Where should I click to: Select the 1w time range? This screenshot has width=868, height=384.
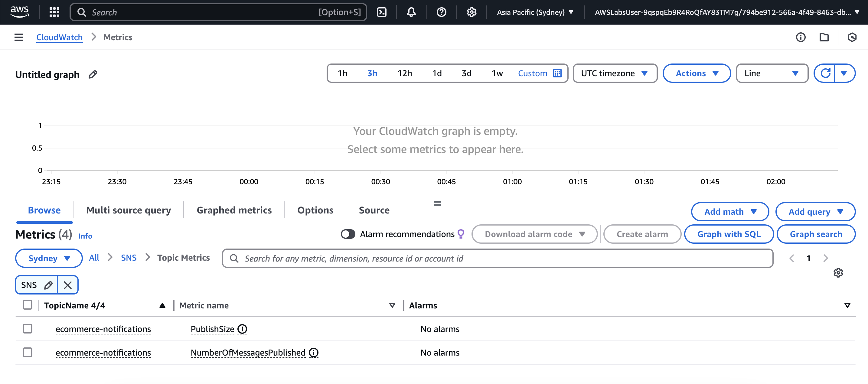click(x=497, y=73)
